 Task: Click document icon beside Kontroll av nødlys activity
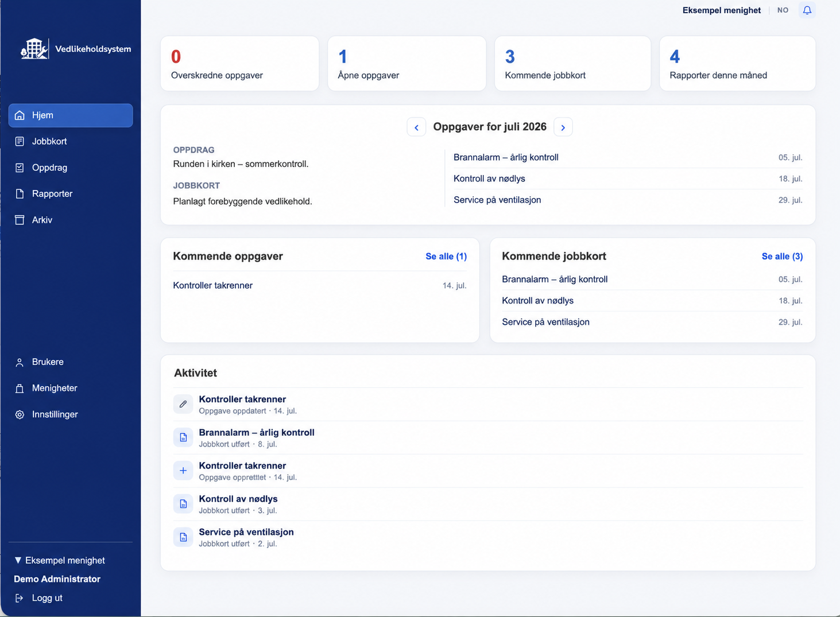coord(183,504)
